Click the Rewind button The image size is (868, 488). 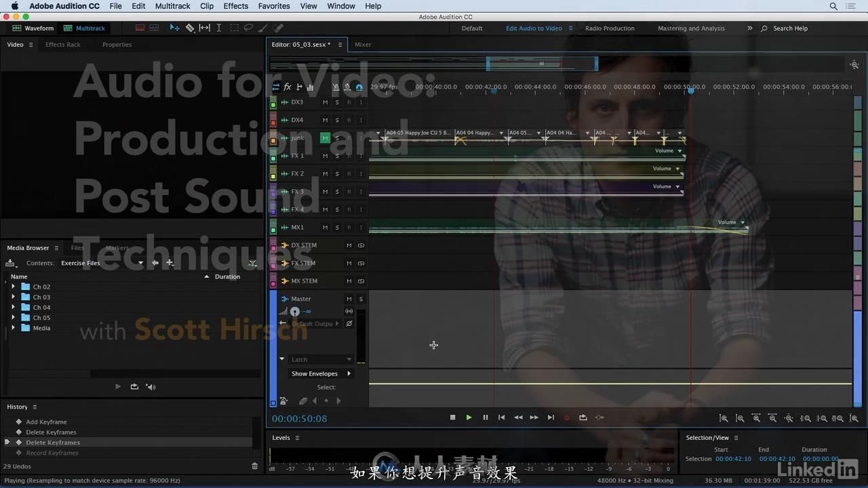518,418
